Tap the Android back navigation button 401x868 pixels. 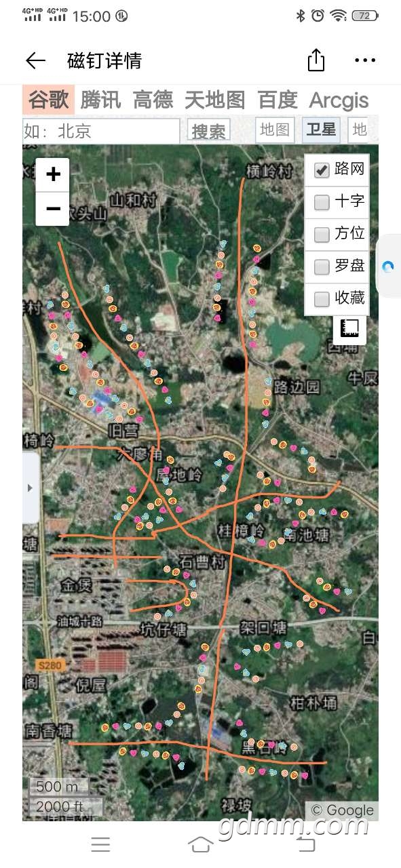click(x=306, y=844)
